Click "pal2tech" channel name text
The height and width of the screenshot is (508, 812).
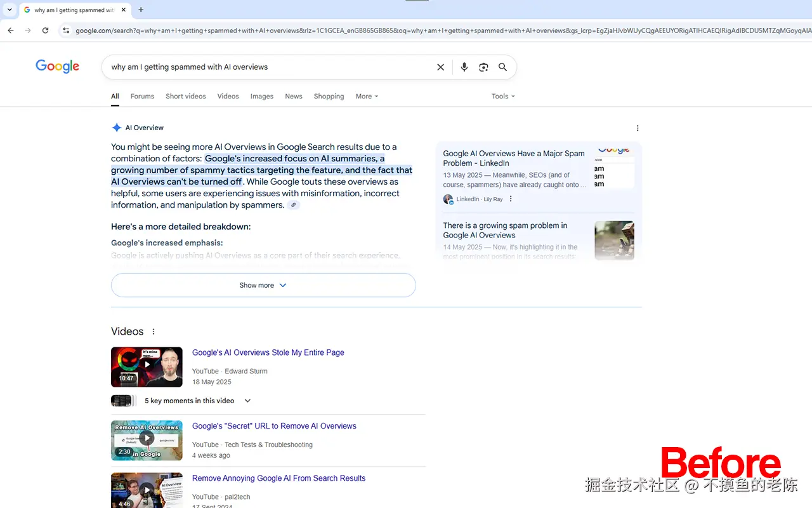237,497
